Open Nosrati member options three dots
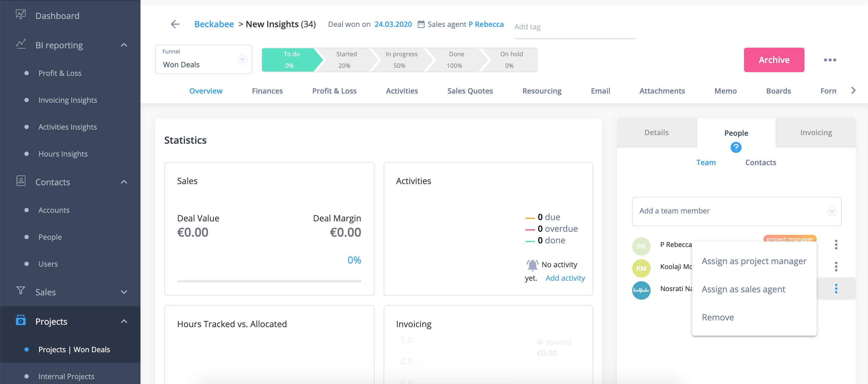The width and height of the screenshot is (868, 384). tap(836, 289)
